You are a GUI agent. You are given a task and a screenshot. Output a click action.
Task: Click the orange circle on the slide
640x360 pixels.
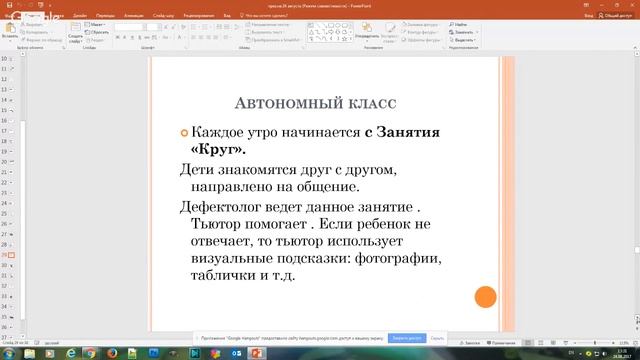[485, 297]
